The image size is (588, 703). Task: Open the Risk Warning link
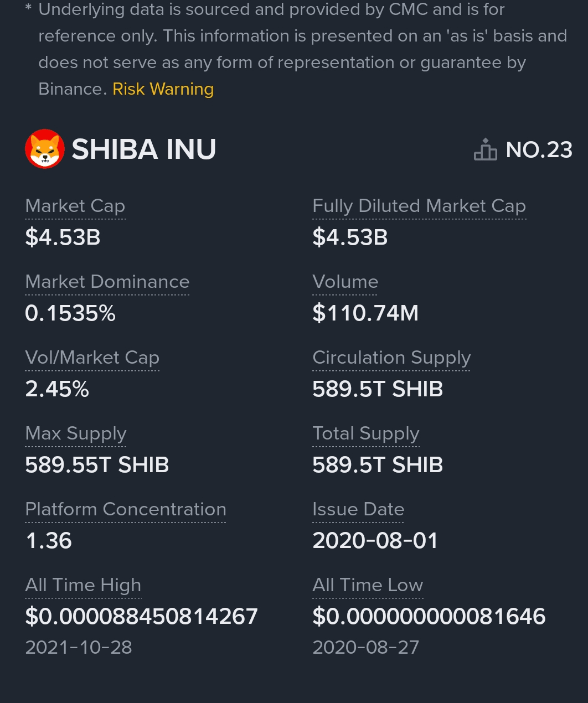(x=163, y=89)
